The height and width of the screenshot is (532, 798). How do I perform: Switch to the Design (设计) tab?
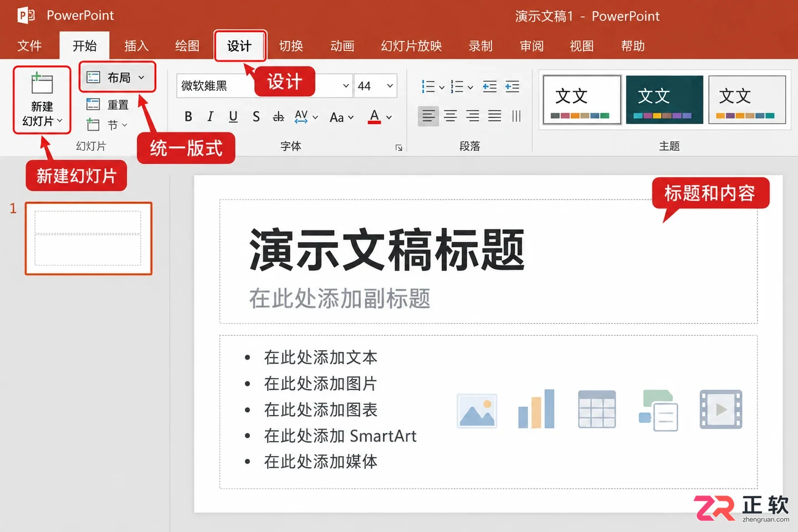239,45
